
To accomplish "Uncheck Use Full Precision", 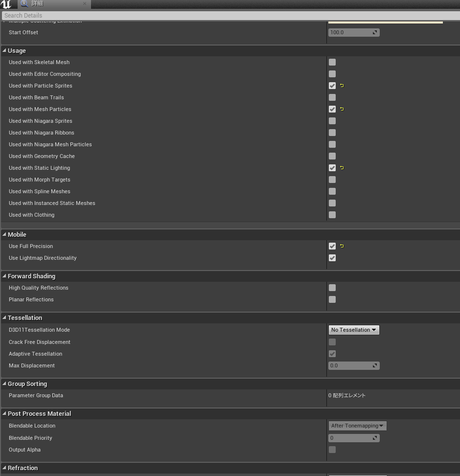I will (332, 246).
